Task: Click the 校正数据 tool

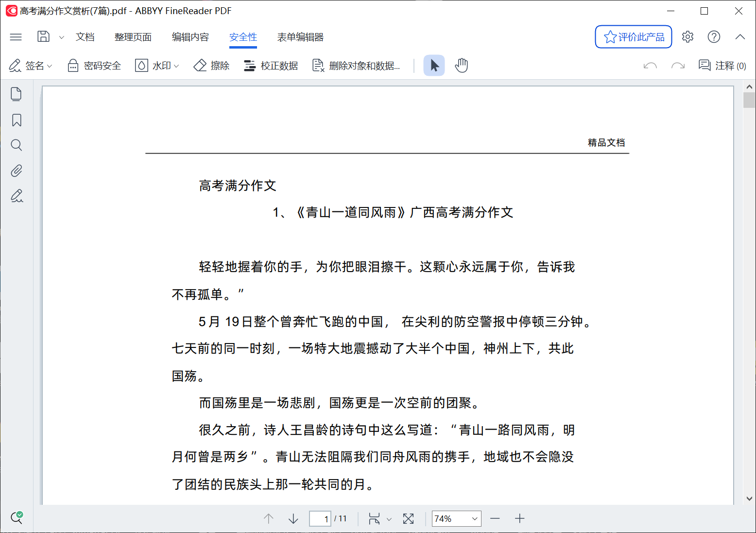Action: pos(271,66)
